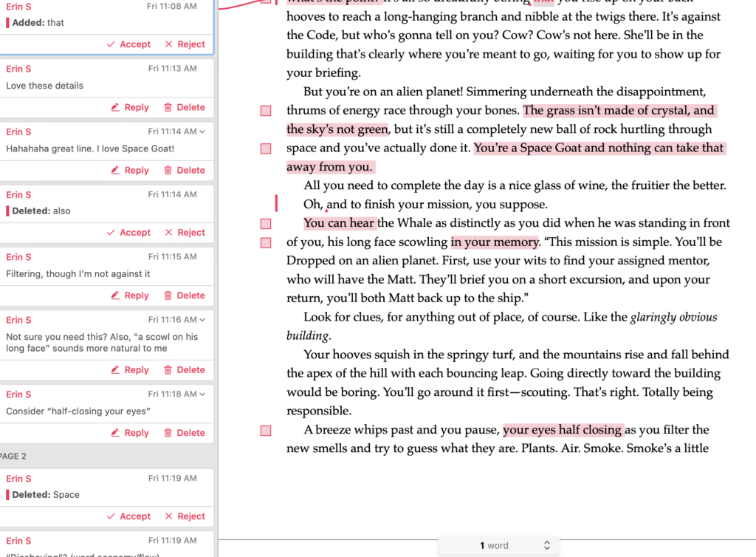This screenshot has width=756, height=557.
Task: Click highlighted phrase "in your memory"
Action: pyautogui.click(x=495, y=242)
